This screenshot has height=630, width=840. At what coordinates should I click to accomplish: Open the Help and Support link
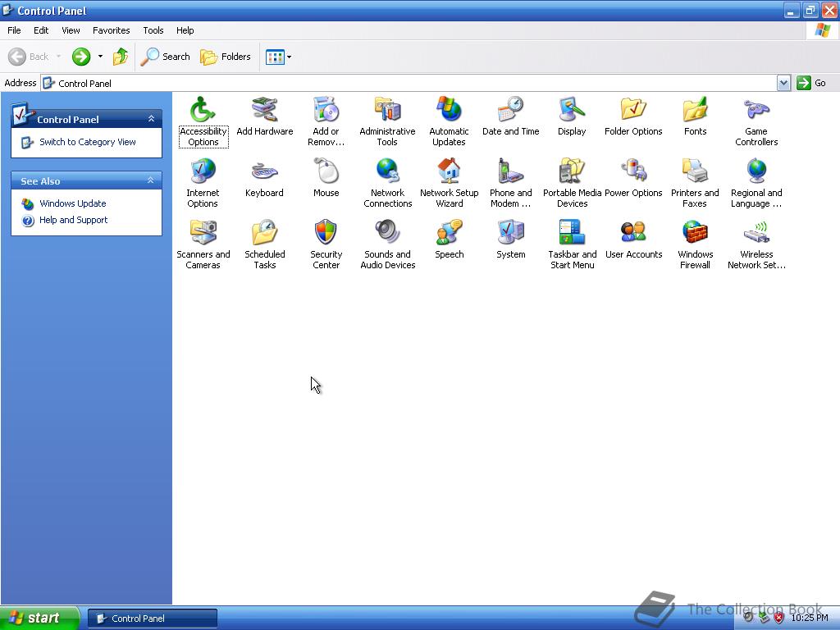point(73,220)
